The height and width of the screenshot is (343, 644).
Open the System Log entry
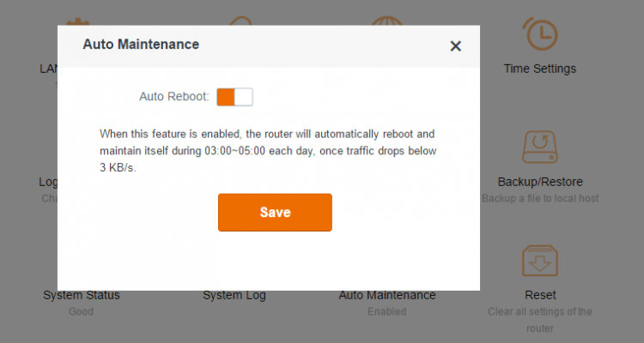[x=234, y=295]
